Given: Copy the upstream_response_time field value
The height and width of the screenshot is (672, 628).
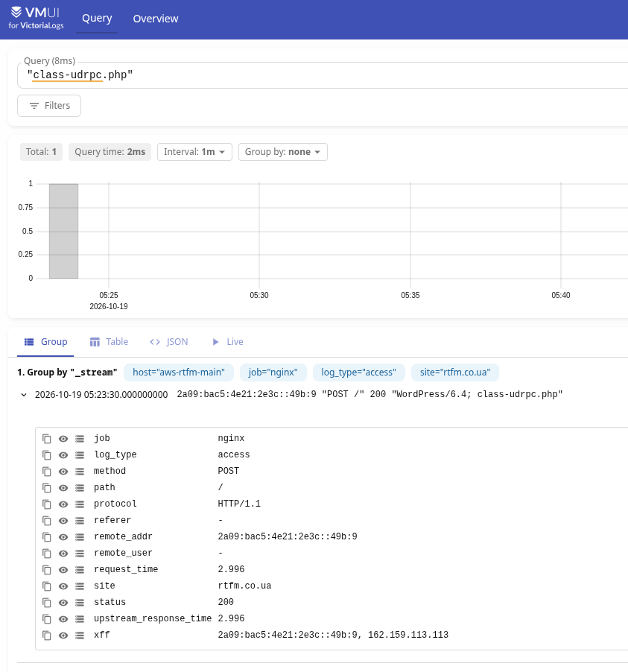Looking at the screenshot, I should [x=46, y=619].
